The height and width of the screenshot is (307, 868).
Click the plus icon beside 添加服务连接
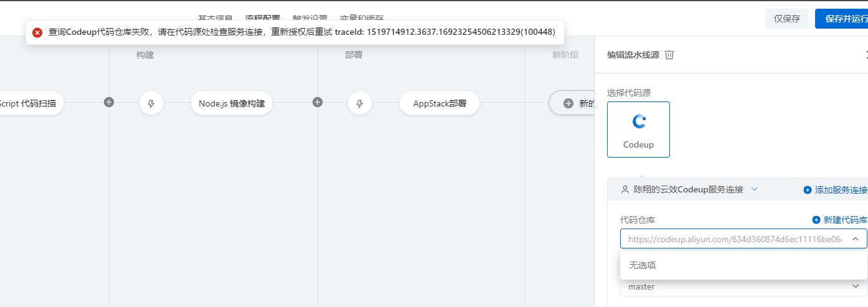pyautogui.click(x=808, y=190)
